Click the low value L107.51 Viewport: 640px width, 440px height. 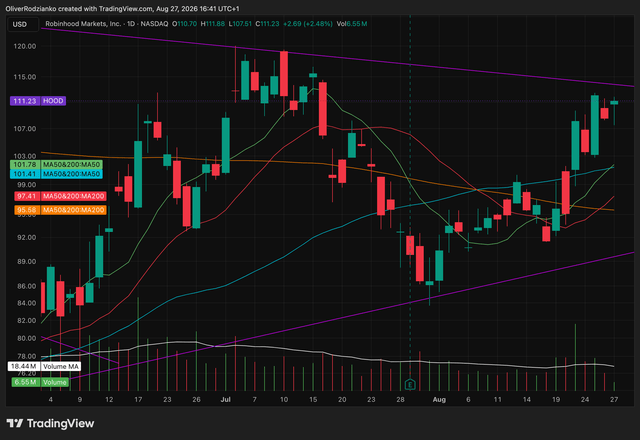pos(240,24)
